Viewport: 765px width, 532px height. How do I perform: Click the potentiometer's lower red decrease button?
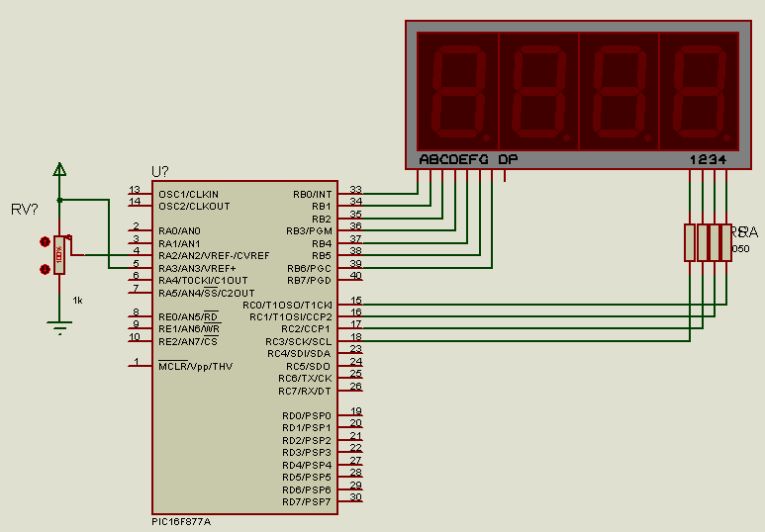[45, 269]
